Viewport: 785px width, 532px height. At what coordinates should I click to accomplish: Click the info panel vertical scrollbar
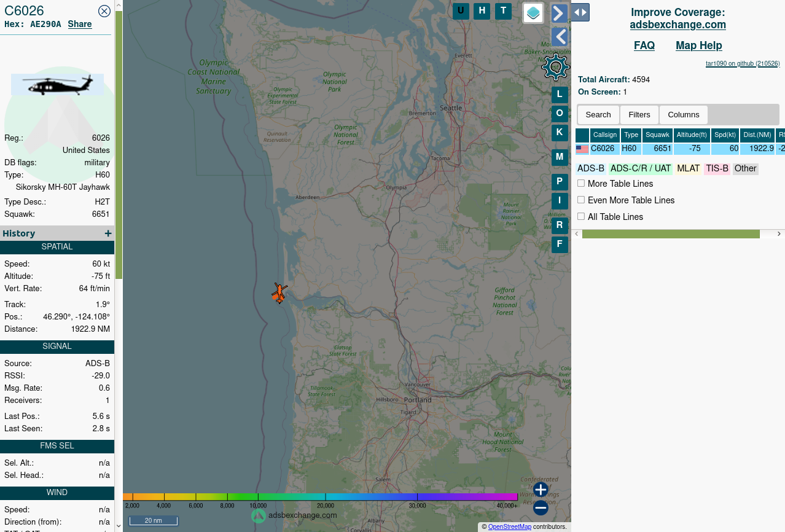click(119, 144)
